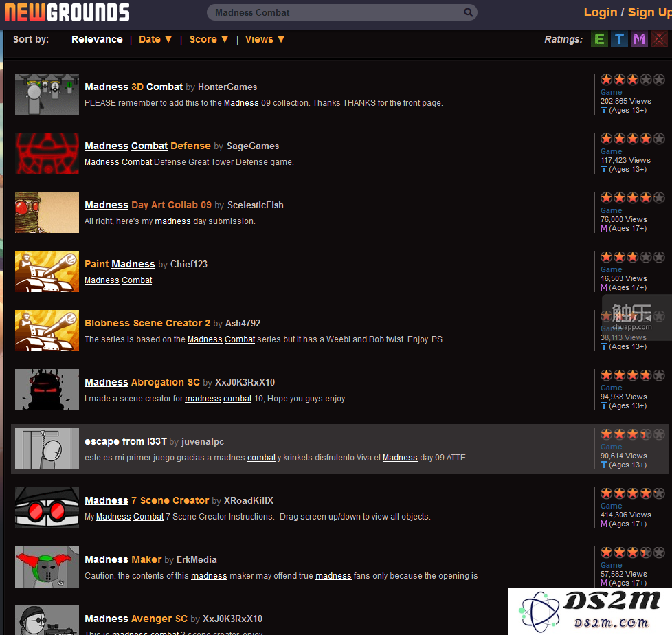Click star rating for Madness Abrogation SC

(x=633, y=376)
